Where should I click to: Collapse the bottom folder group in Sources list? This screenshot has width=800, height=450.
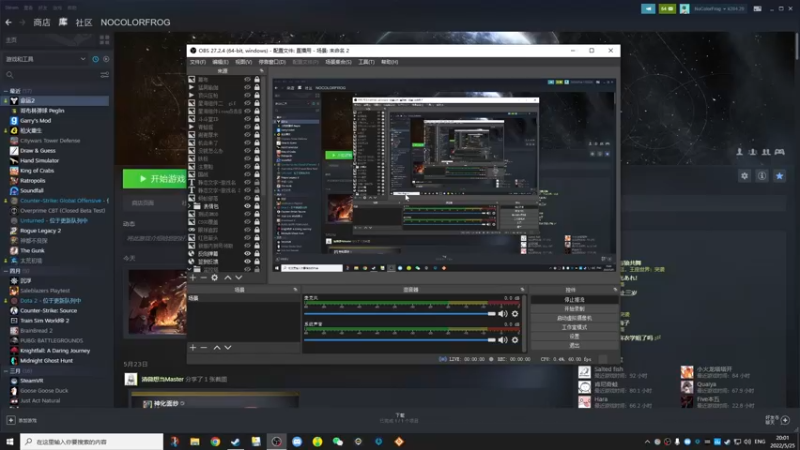coord(190,269)
